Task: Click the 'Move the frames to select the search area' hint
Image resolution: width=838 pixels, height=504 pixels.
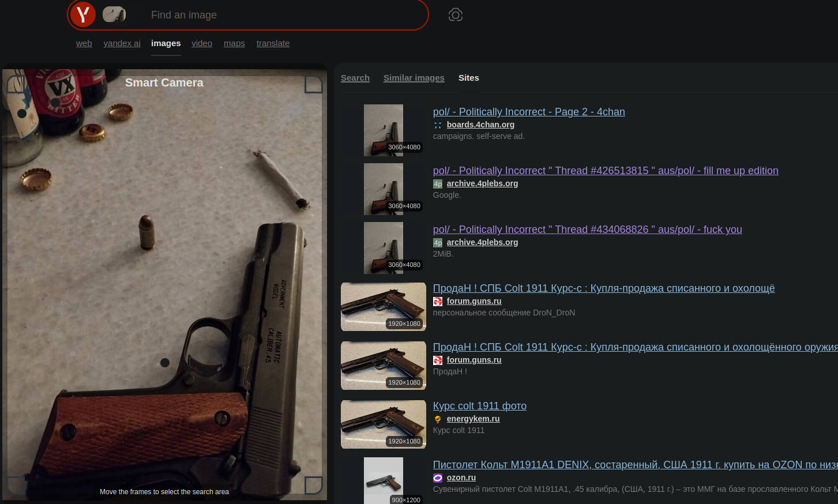Action: 164,492
